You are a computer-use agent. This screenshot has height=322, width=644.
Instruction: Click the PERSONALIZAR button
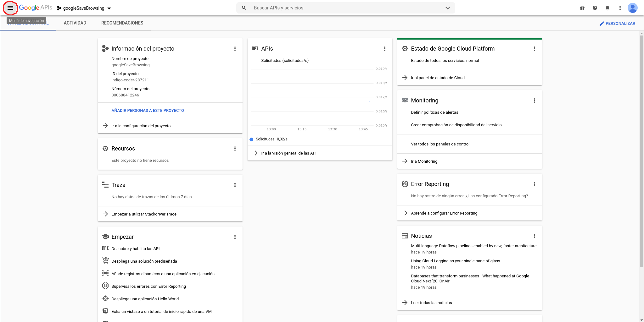coord(617,24)
